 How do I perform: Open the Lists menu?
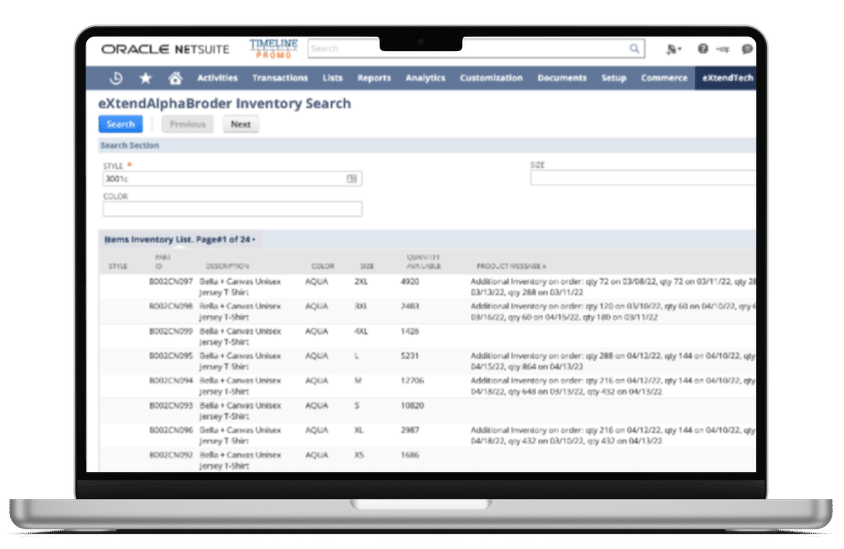point(333,78)
